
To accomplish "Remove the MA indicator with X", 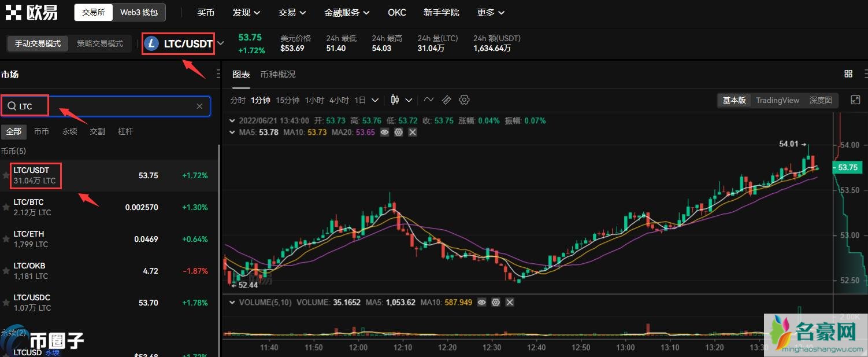I will tap(412, 133).
